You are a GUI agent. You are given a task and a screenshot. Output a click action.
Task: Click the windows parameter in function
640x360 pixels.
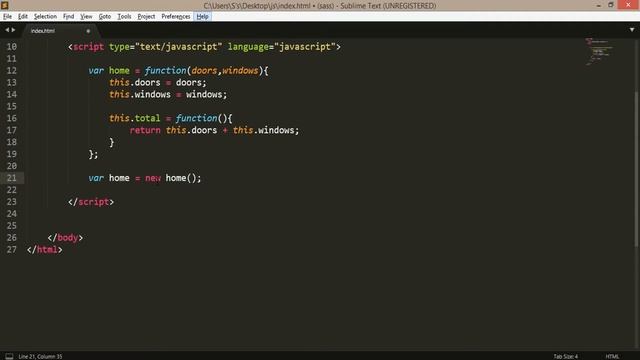[240, 71]
